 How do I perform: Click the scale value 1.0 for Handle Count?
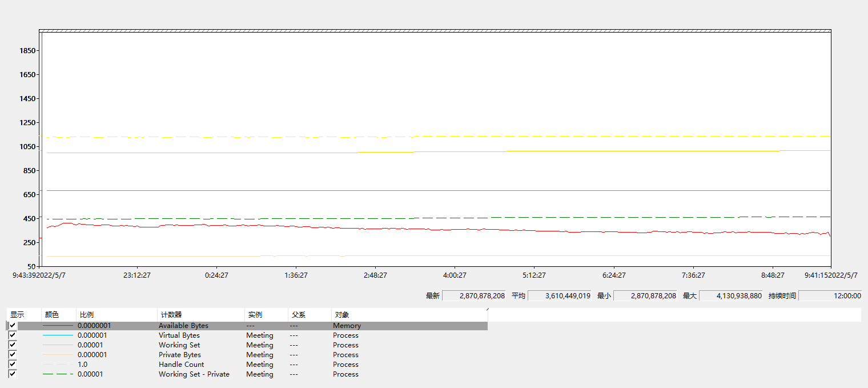pos(83,365)
